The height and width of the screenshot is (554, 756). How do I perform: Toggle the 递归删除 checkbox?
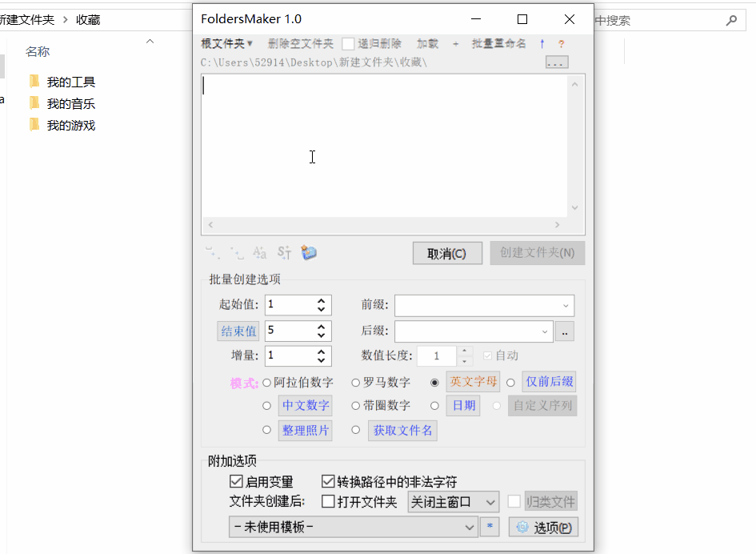point(348,44)
